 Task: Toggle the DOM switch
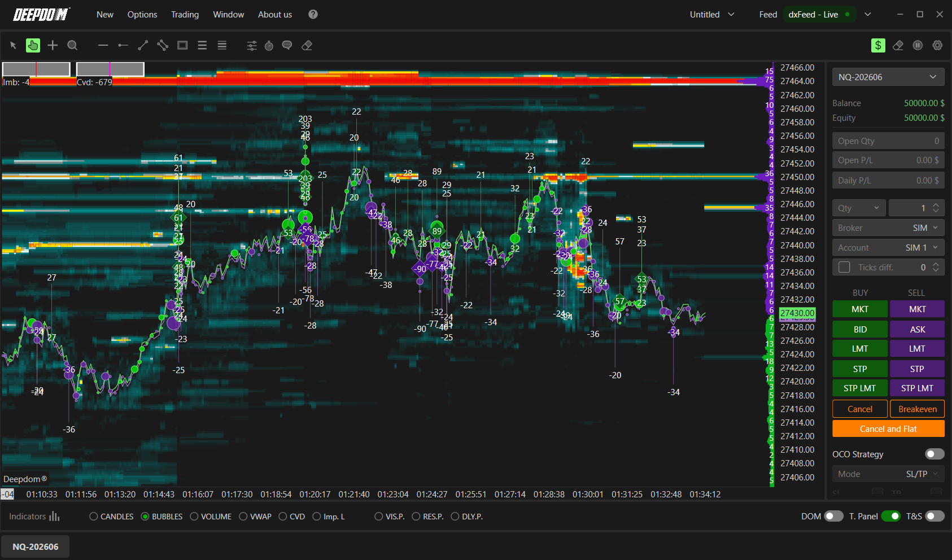pos(833,516)
